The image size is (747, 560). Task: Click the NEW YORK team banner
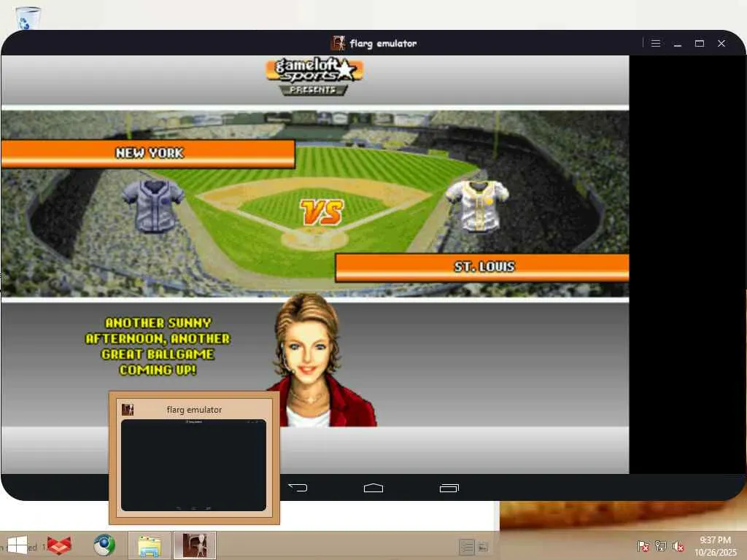148,153
